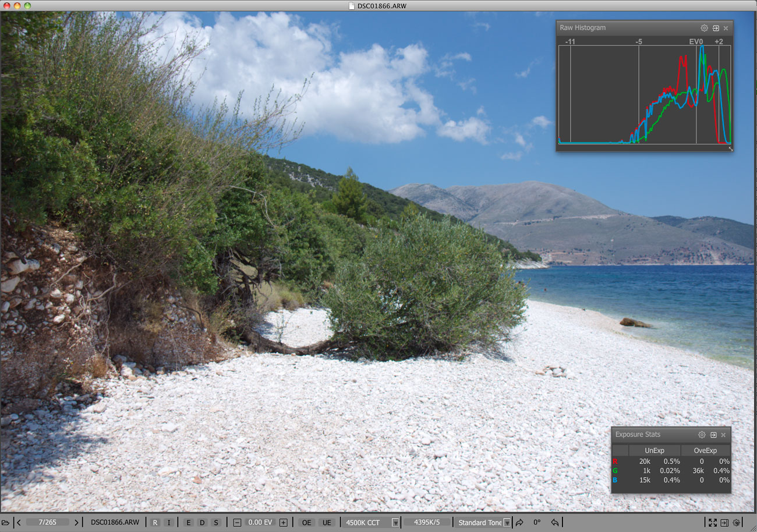757x532 pixels.
Task: Decrease exposure with the minus button
Action: 237,522
